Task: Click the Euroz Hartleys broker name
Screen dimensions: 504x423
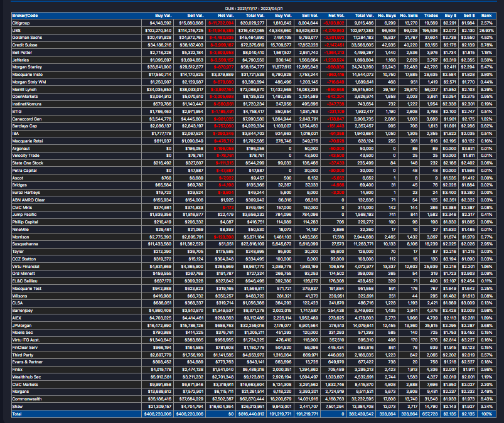Action: 26,193
